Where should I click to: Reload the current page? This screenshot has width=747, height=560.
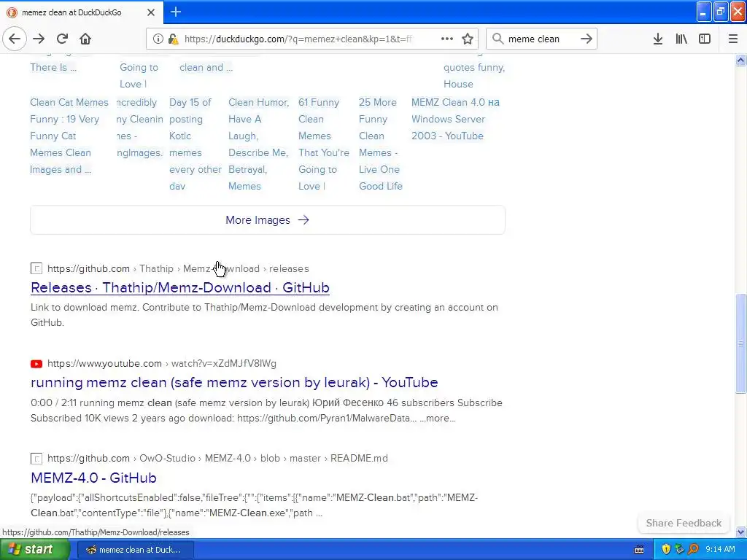pos(62,39)
